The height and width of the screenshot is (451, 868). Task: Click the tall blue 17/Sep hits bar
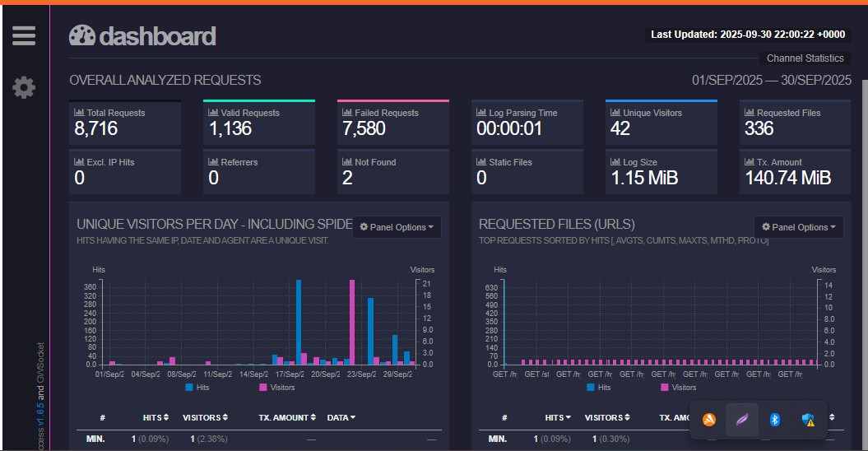tap(298, 321)
